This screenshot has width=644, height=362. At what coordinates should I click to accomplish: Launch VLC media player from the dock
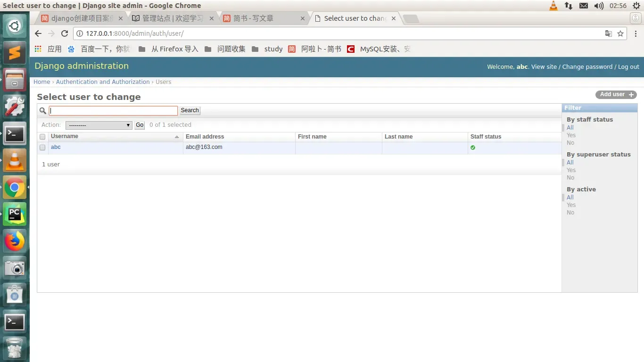tap(15, 161)
